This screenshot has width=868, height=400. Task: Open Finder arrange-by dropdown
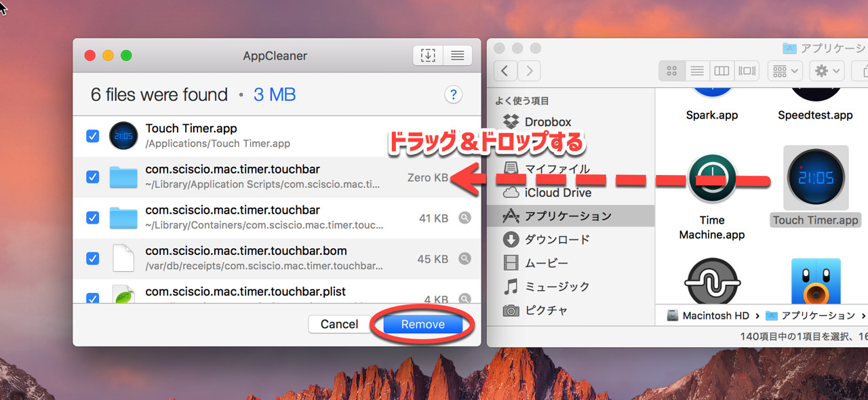pyautogui.click(x=785, y=70)
